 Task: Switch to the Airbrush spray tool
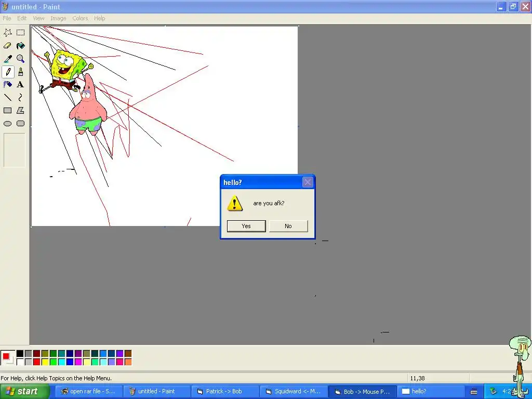tap(8, 85)
